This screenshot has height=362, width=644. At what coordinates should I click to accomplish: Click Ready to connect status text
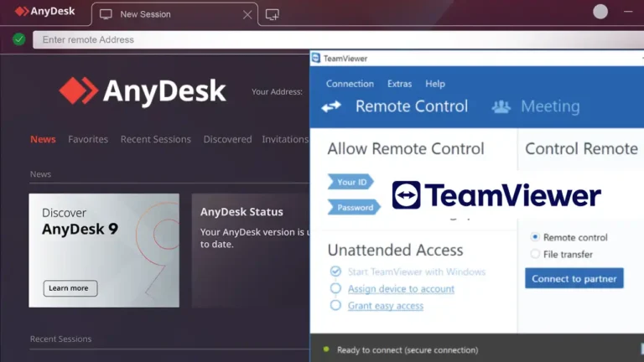(x=408, y=350)
